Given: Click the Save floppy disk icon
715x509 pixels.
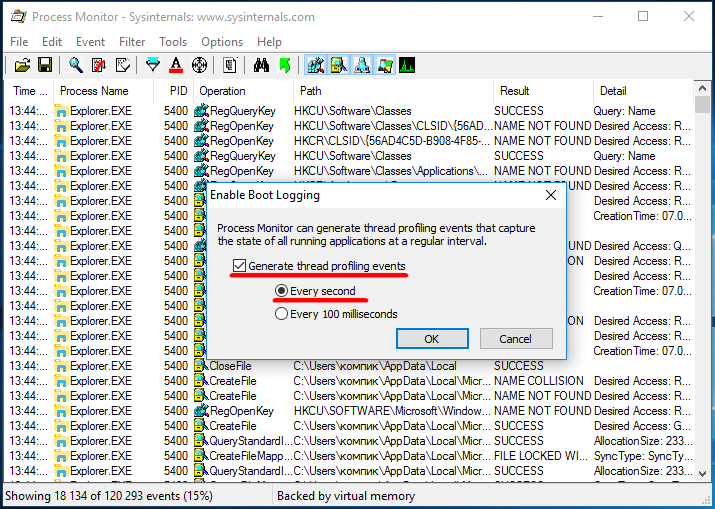Looking at the screenshot, I should pyautogui.click(x=45, y=65).
